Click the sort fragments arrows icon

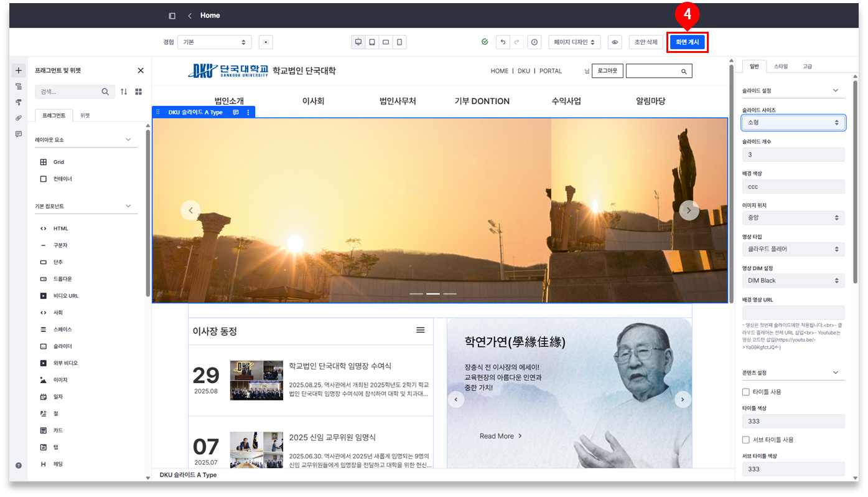[x=124, y=92]
